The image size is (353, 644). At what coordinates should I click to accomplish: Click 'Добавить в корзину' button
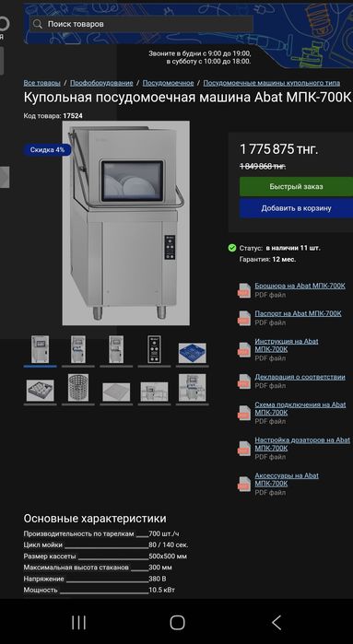point(296,208)
